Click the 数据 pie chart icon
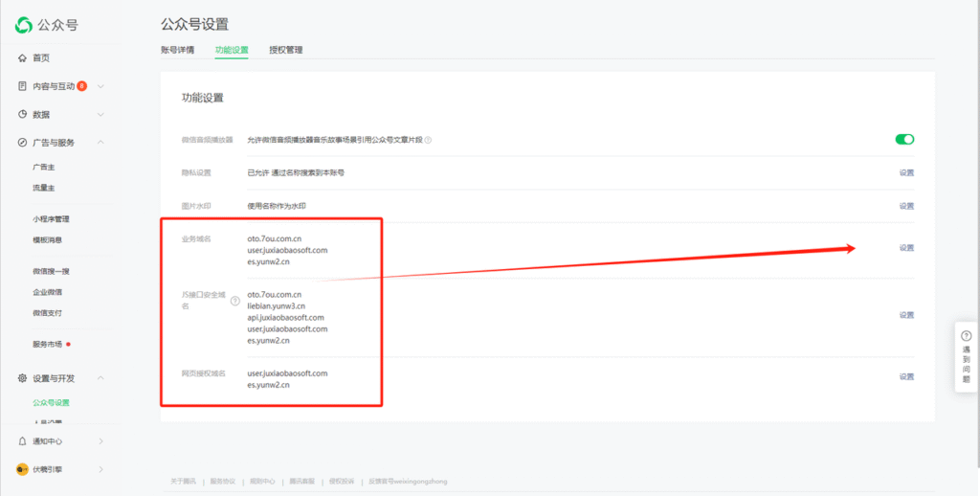Screen dimensions: 980x496 (22, 114)
